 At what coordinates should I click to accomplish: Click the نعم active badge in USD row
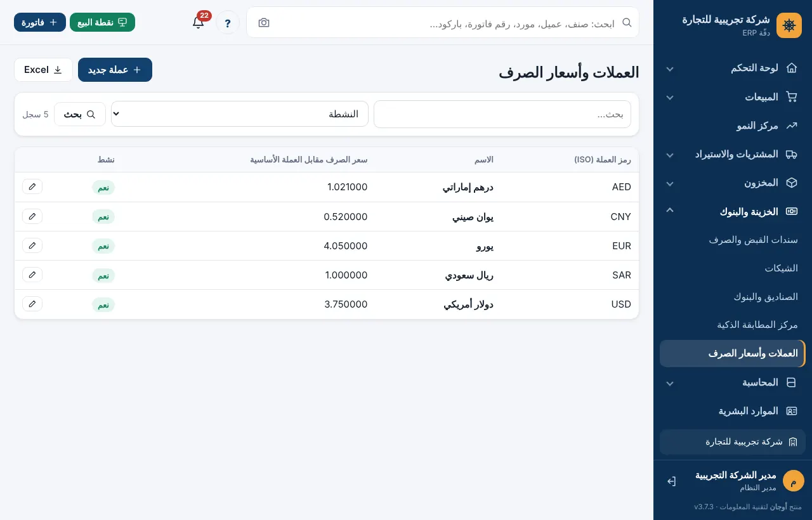coord(103,305)
